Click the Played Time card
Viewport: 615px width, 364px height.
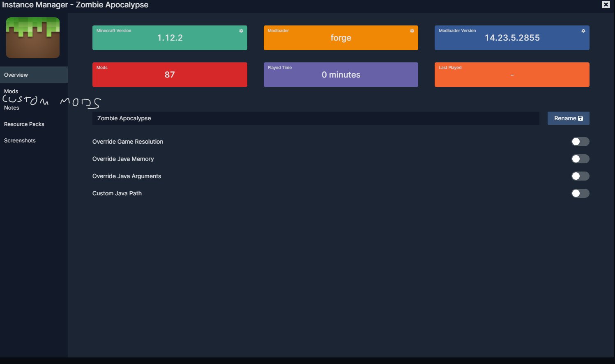click(341, 74)
